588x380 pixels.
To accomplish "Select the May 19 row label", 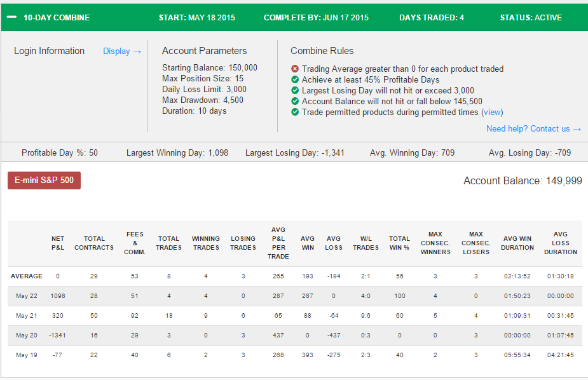I will pos(27,355).
